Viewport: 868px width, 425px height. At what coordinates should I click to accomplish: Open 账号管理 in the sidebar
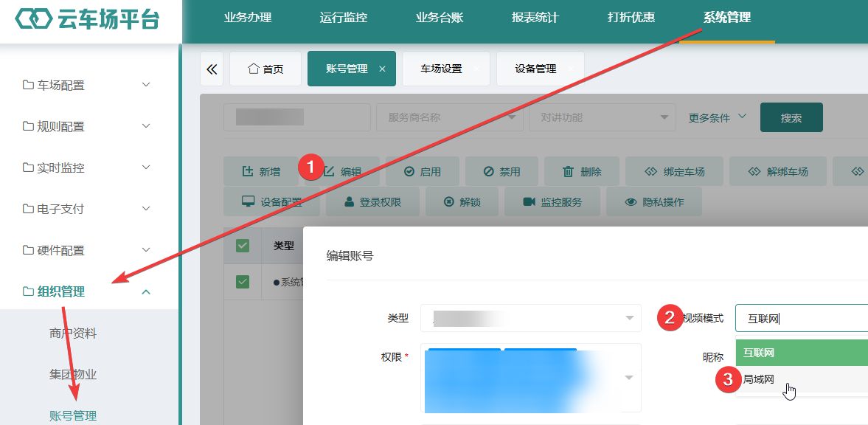click(73, 415)
